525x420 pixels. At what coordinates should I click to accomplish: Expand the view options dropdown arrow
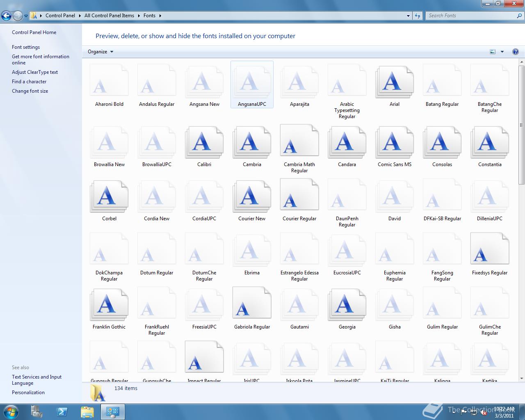[x=502, y=52]
